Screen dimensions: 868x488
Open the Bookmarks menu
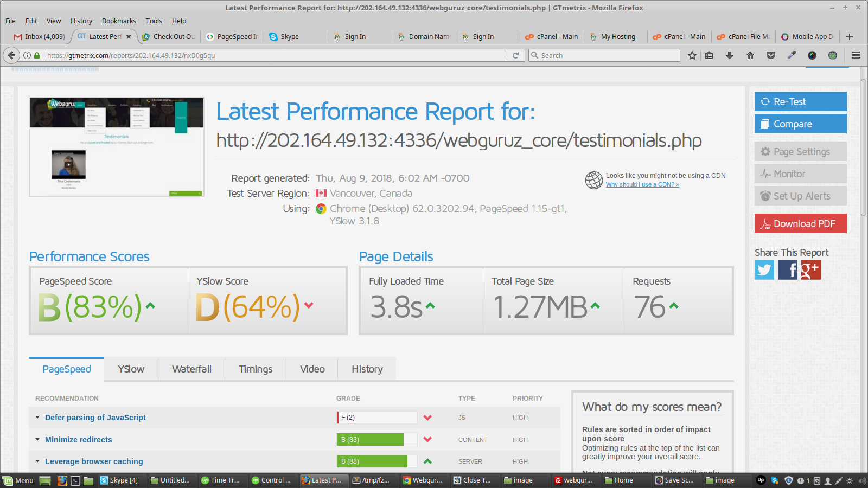[119, 21]
